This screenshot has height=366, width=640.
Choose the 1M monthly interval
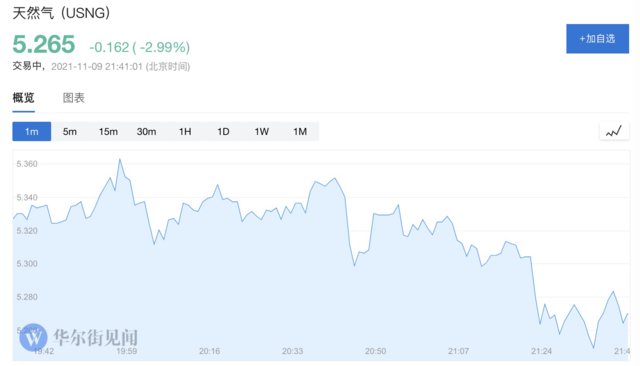pos(300,131)
